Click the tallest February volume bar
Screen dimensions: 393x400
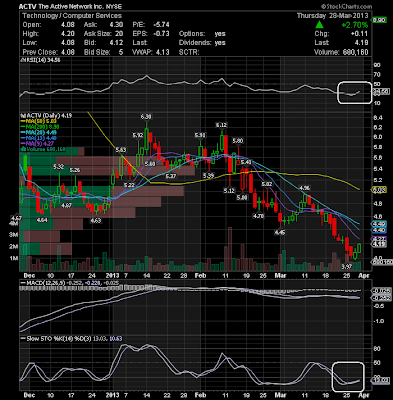(x=230, y=249)
